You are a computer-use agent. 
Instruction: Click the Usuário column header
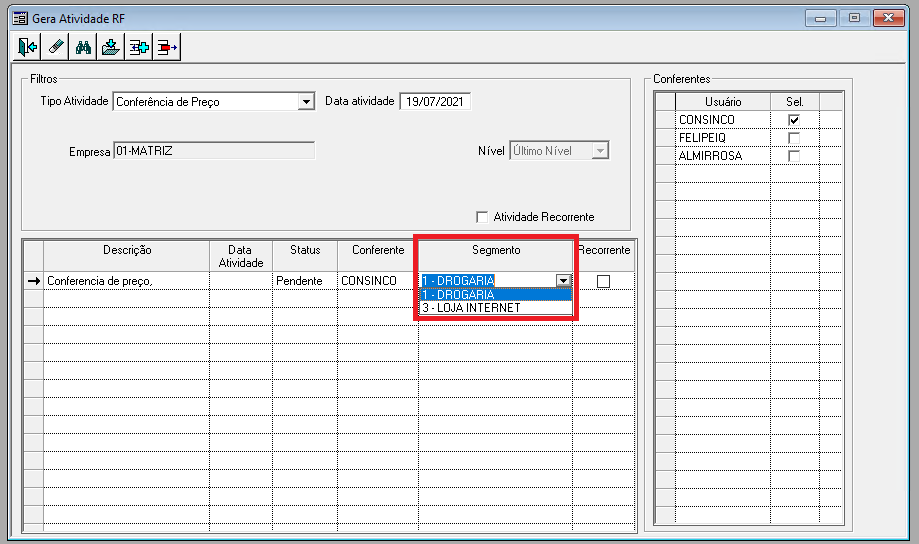tap(723, 102)
